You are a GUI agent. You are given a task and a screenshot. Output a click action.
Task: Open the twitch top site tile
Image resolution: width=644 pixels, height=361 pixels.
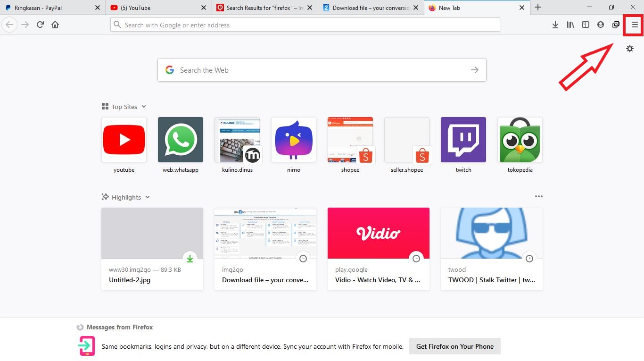[x=463, y=140]
